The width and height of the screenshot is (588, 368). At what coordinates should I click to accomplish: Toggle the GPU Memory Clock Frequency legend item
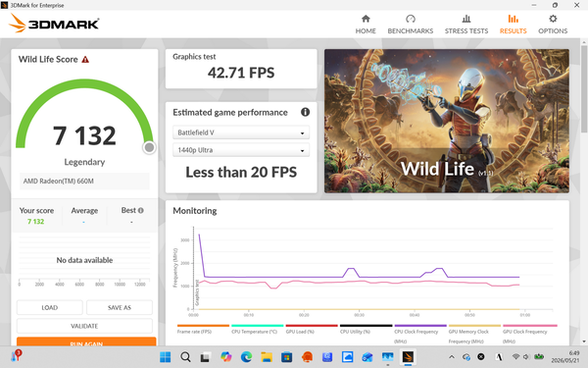coord(474,334)
